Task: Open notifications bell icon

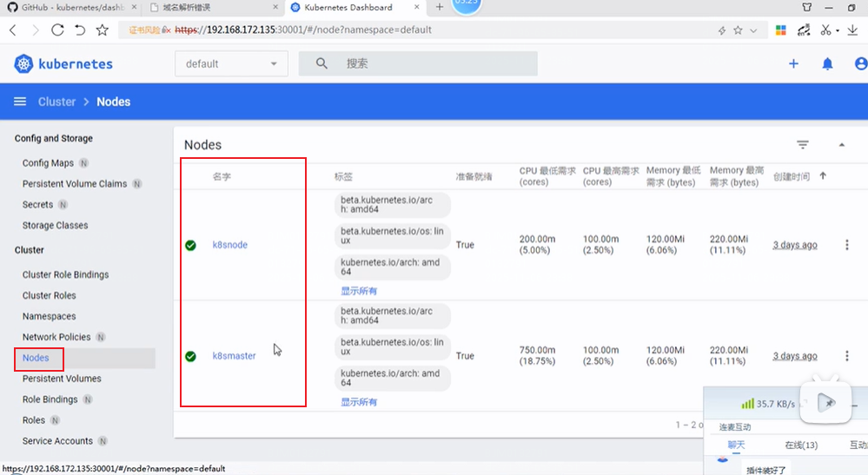Action: [827, 64]
